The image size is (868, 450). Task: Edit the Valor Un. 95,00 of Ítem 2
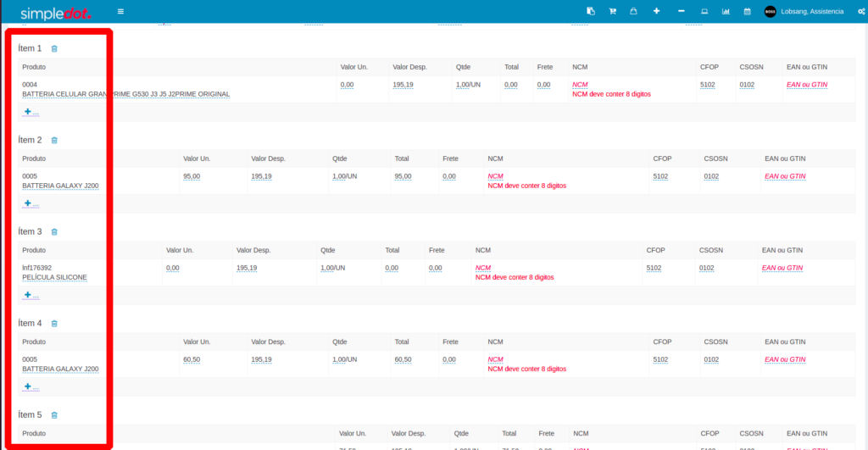[x=191, y=176]
